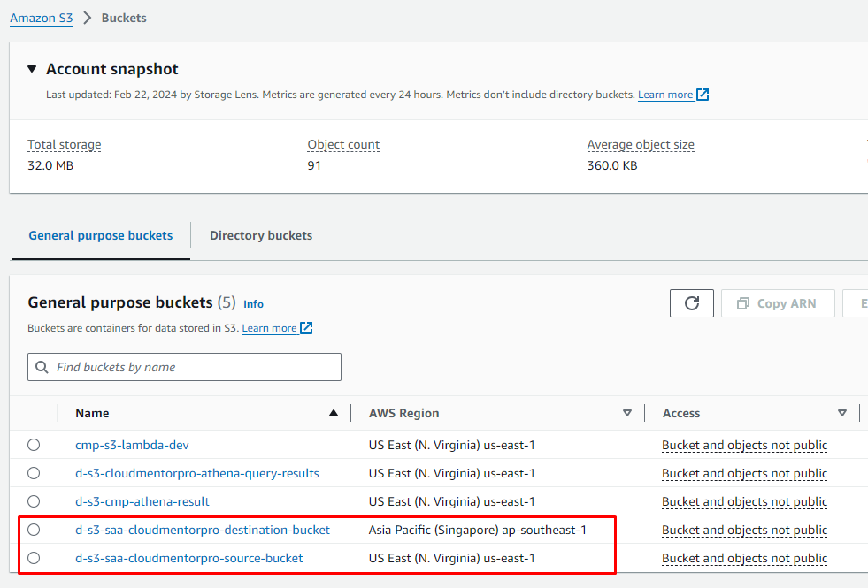Click the magnifier icon in bucket search
Viewport: 868px width, 588px height.
(42, 367)
